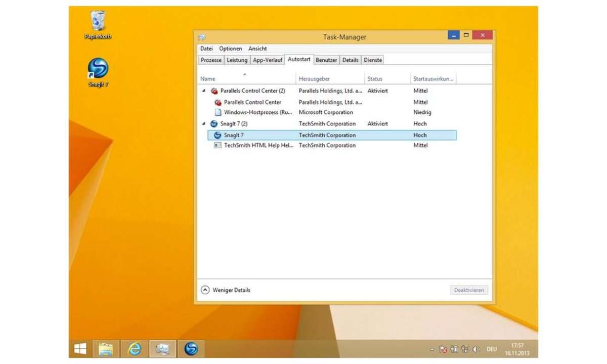Click the Task-Manager taskbar button
Viewport: 607px width, 364px height.
163,348
